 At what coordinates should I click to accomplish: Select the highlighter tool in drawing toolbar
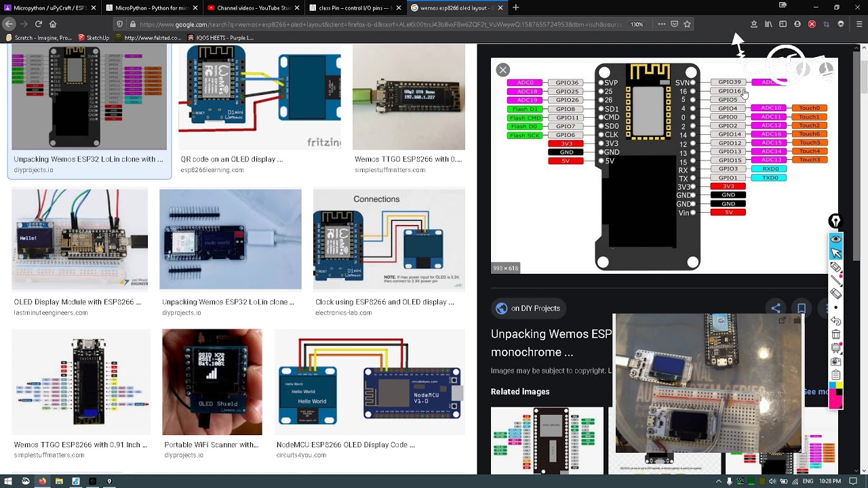click(x=835, y=266)
